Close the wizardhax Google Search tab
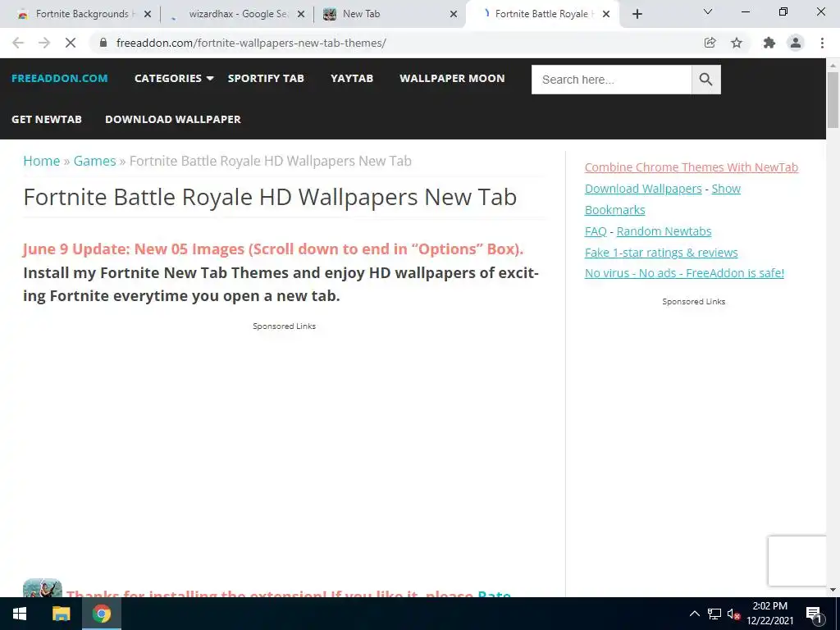840x630 pixels. (x=301, y=14)
